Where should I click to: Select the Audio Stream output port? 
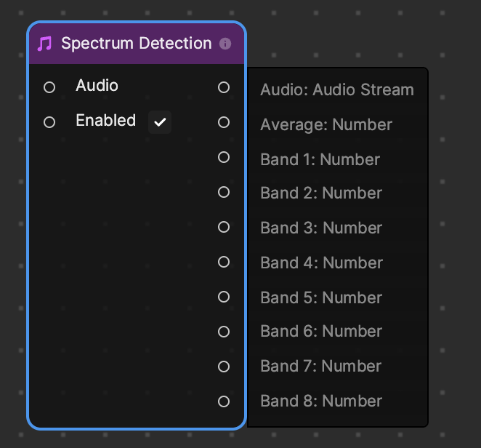pos(224,87)
